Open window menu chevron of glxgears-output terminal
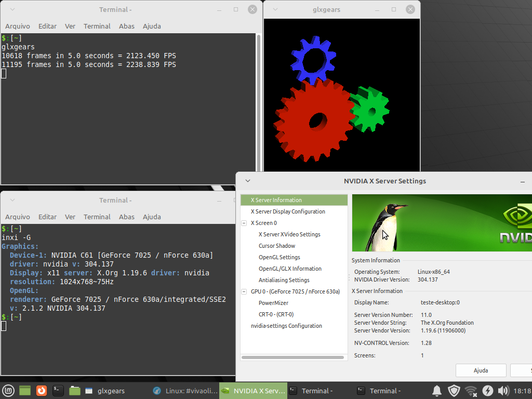532x399 pixels. pyautogui.click(x=12, y=9)
